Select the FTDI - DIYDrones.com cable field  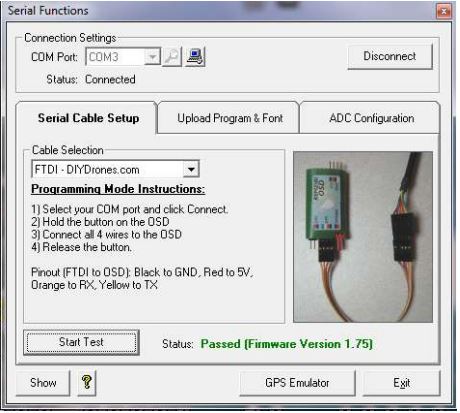click(115, 169)
